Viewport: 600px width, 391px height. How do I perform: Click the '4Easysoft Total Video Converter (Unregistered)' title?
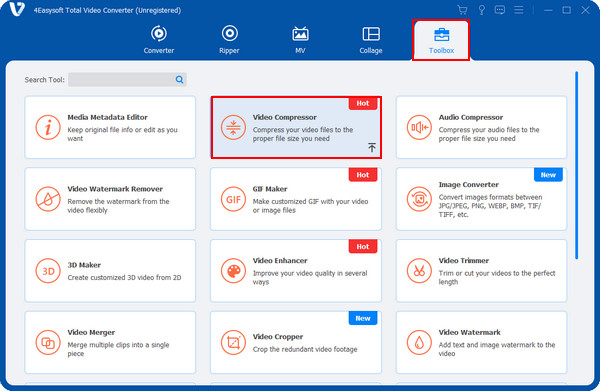click(107, 10)
